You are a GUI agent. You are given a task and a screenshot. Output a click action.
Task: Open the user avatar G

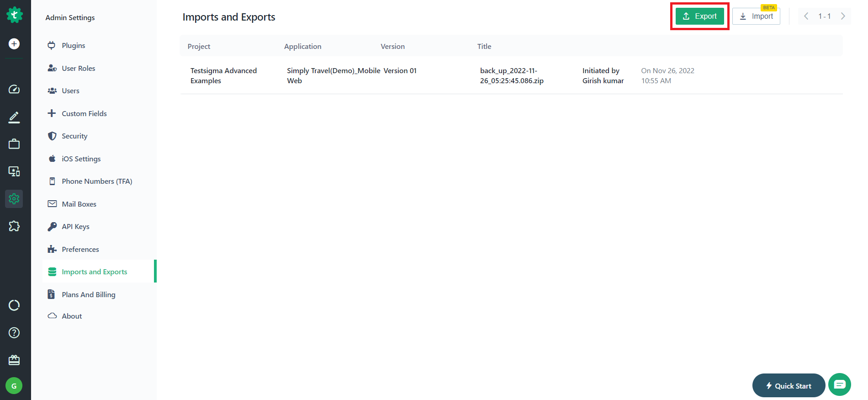[x=14, y=386]
